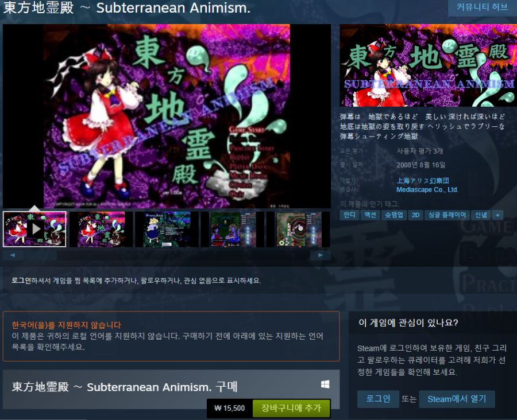Click the ₩ 15,500 price label

pos(229,409)
